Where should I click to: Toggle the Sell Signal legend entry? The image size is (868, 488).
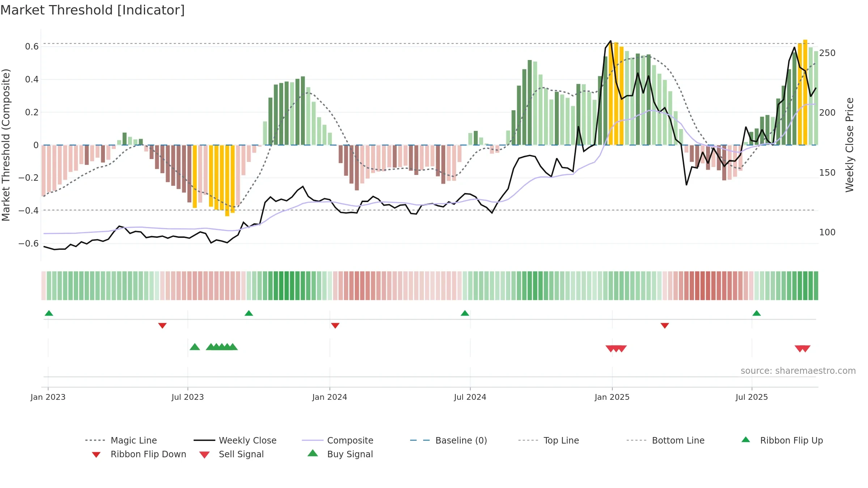point(231,454)
